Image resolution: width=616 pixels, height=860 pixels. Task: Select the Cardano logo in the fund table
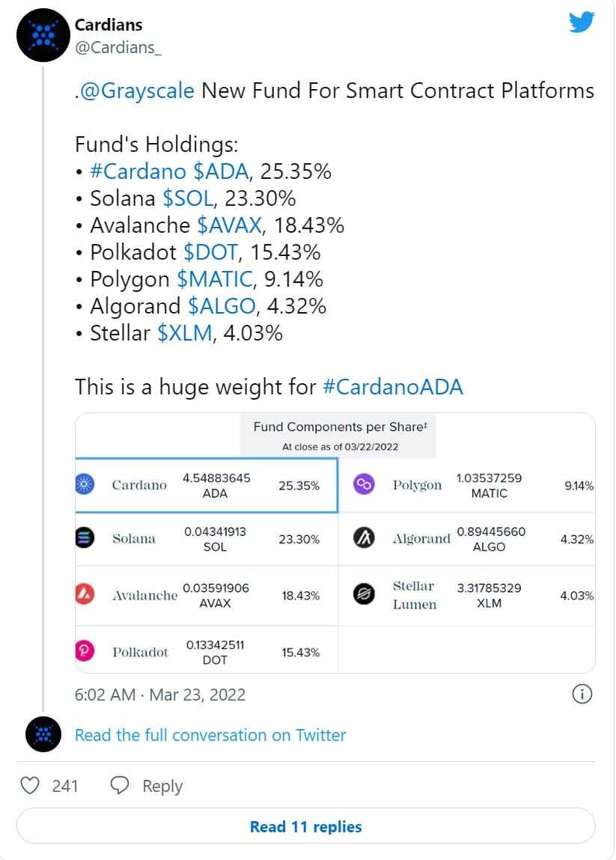click(85, 484)
